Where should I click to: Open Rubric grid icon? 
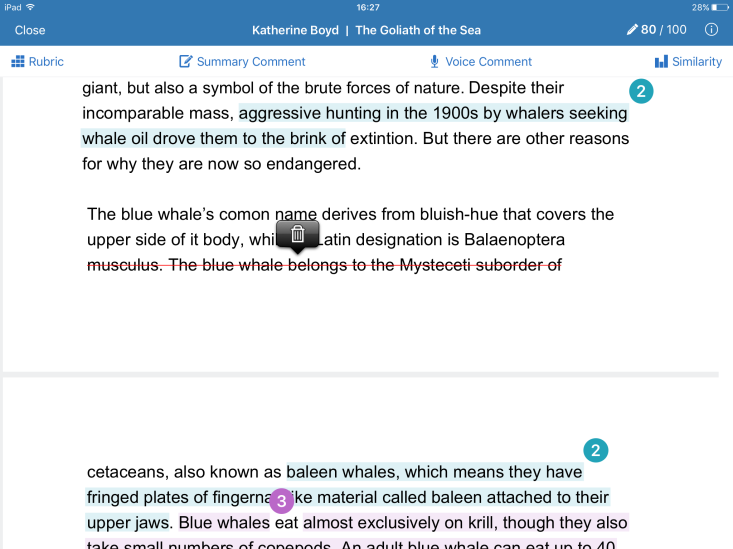pyautogui.click(x=18, y=62)
